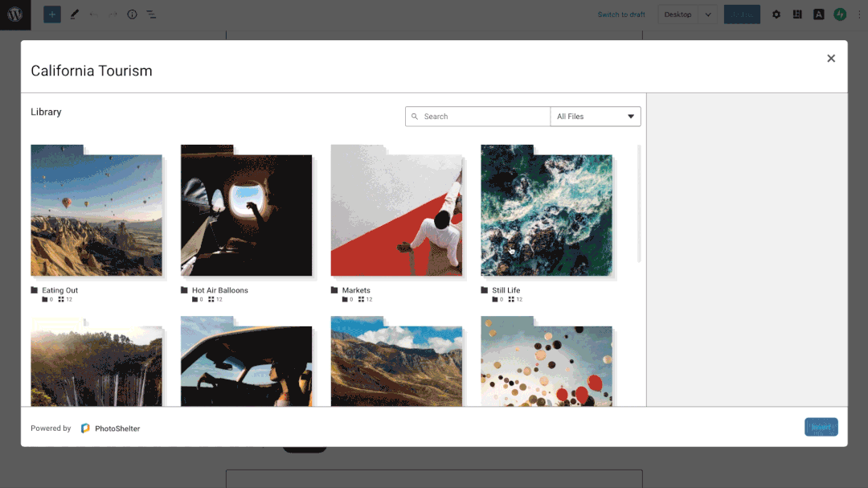
Task: Click the Undo arrow icon
Action: coord(94,14)
